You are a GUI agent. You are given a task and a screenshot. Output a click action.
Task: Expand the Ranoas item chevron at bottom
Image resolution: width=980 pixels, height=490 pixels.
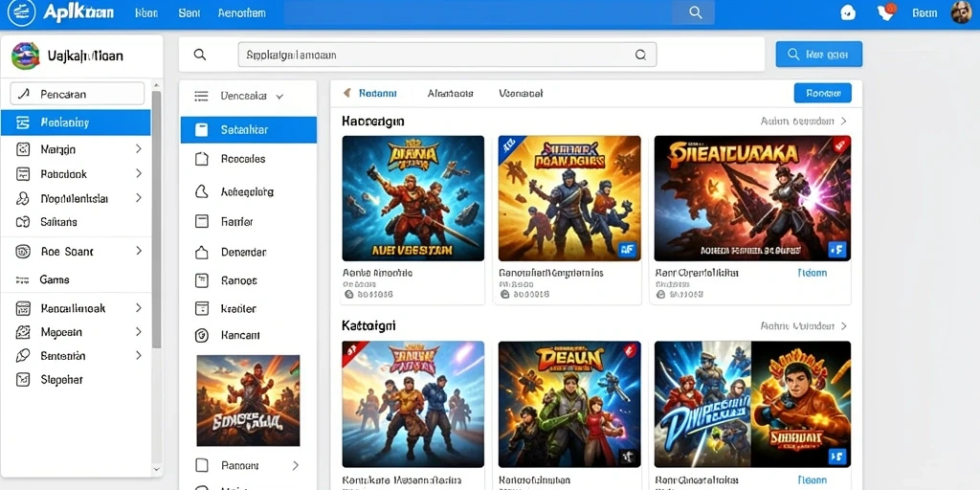tap(295, 466)
